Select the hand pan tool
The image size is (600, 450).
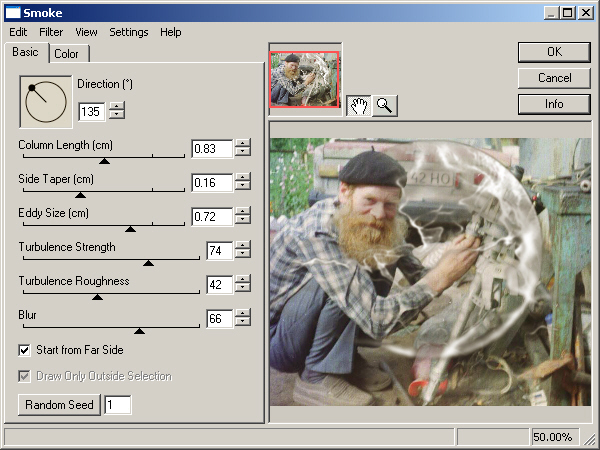(x=359, y=107)
